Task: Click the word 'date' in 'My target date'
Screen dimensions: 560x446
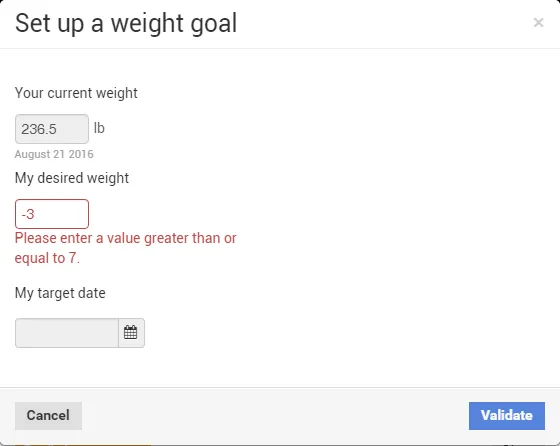Action: click(x=92, y=293)
